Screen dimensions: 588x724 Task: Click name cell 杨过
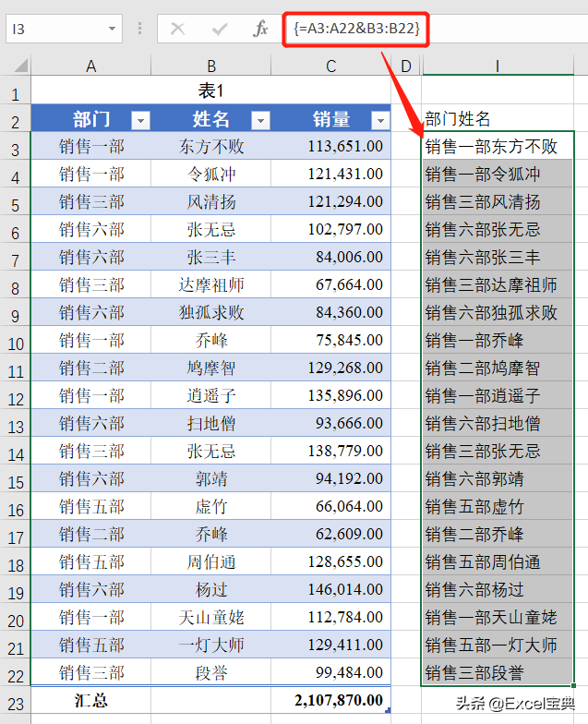pyautogui.click(x=210, y=589)
